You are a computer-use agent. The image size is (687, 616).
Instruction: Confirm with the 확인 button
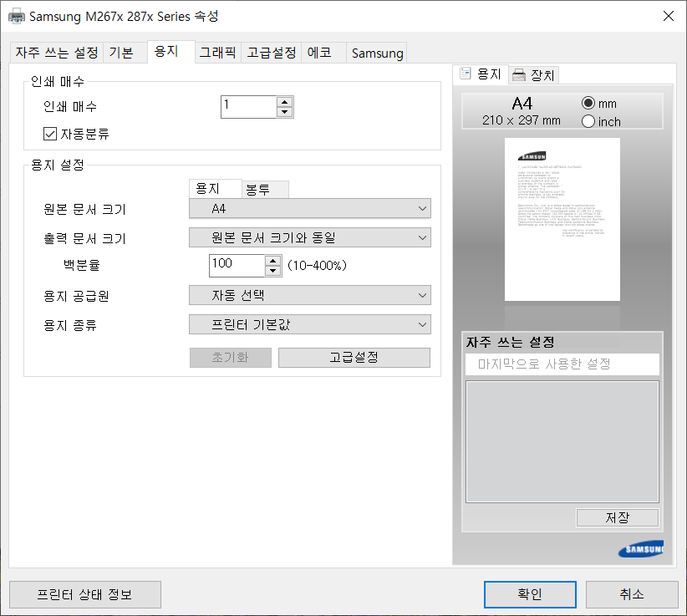tap(530, 594)
